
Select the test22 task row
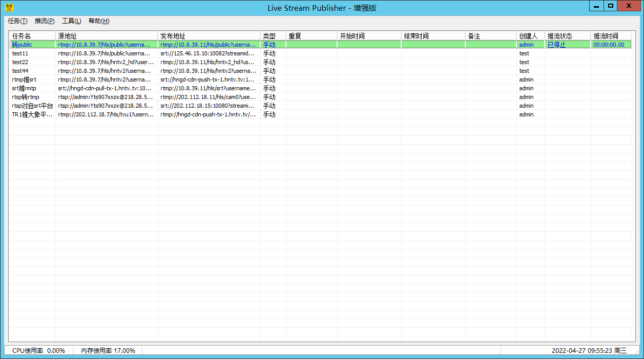320,62
